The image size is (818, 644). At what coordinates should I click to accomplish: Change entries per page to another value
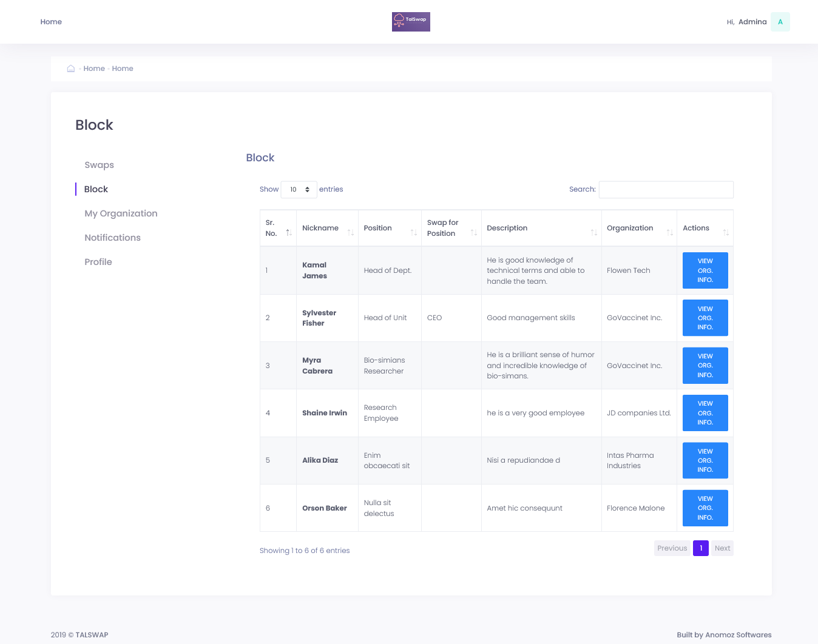click(x=299, y=189)
